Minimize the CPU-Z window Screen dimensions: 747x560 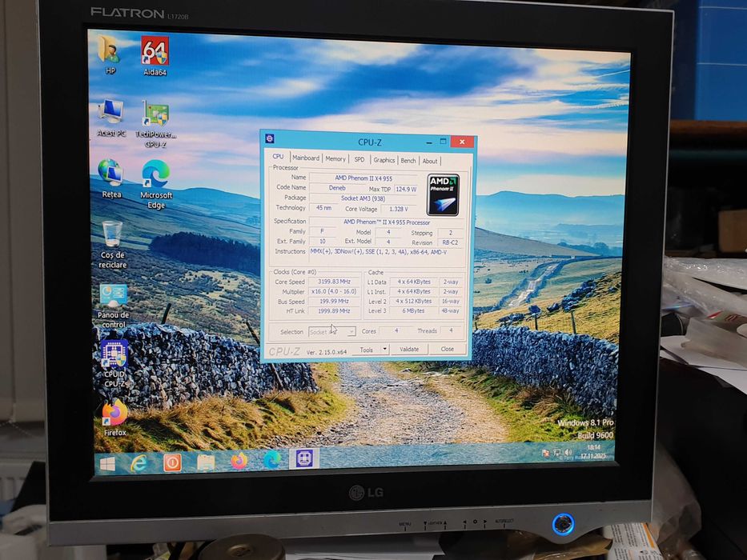(x=429, y=142)
